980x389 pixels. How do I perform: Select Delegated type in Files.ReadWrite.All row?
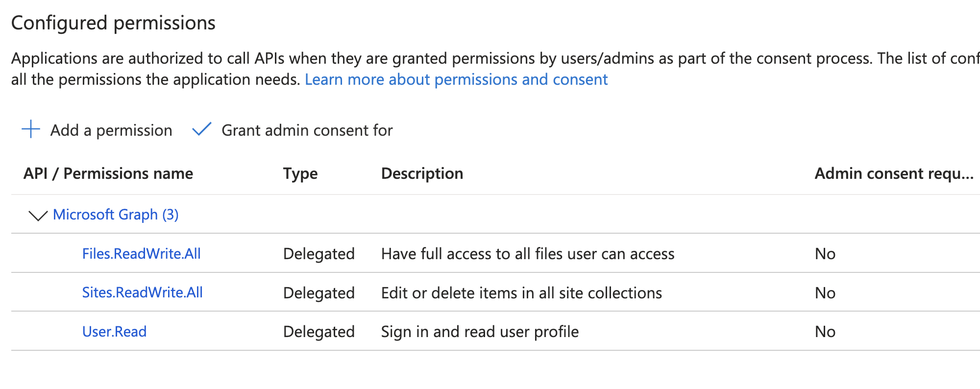[319, 254]
